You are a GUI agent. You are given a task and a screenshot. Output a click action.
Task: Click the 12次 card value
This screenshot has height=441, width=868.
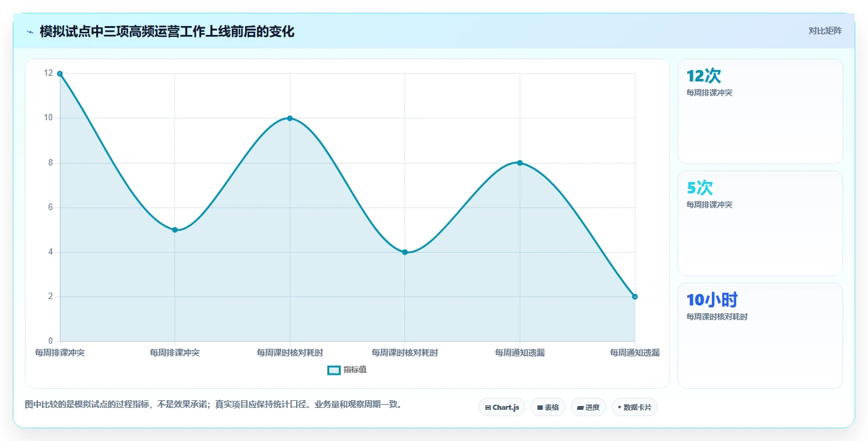click(x=704, y=76)
